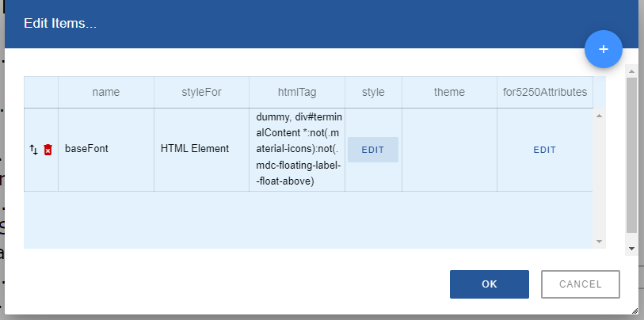
Task: Click the dialog's outer scroll-up arrow
Action: coord(631,70)
